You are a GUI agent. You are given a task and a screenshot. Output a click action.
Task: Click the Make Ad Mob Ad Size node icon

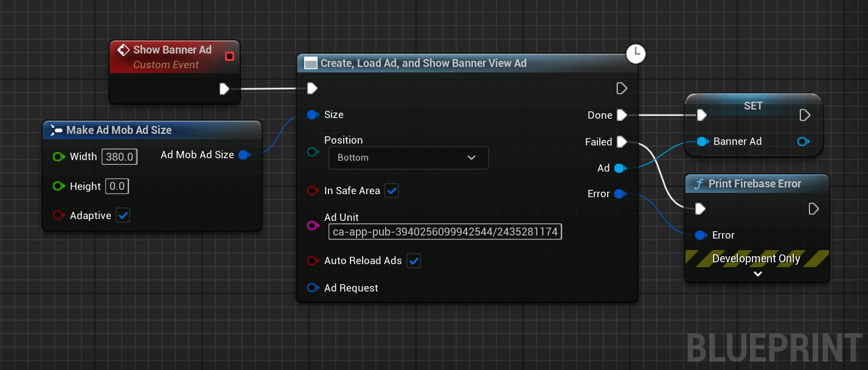tap(57, 130)
